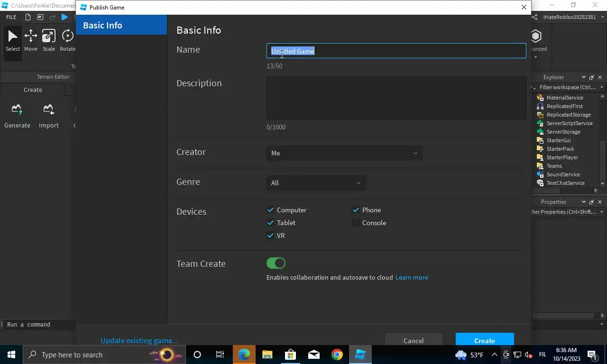The image size is (607, 364).
Task: Open the Generate terrain tool
Action: pyautogui.click(x=17, y=116)
